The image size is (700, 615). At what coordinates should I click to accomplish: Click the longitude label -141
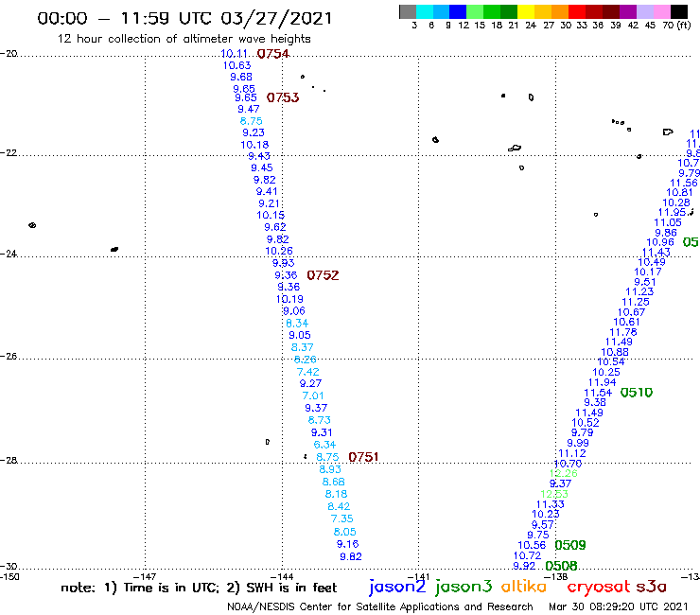click(418, 576)
